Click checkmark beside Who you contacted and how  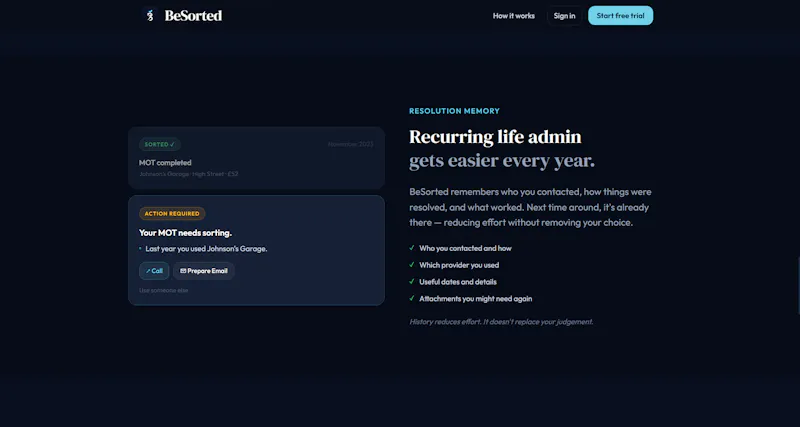[x=412, y=248]
